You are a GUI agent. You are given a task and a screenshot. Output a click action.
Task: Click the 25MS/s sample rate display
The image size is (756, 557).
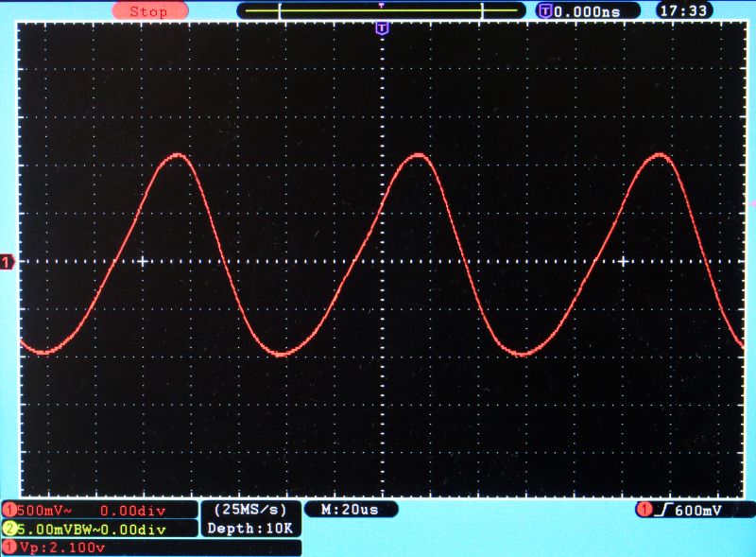[x=250, y=510]
